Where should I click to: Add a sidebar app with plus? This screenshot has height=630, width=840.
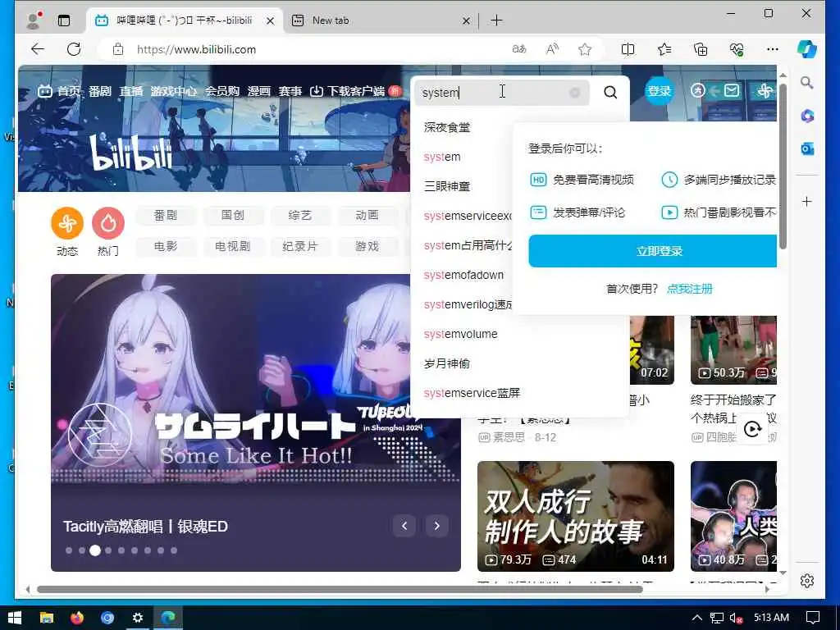[x=807, y=202]
